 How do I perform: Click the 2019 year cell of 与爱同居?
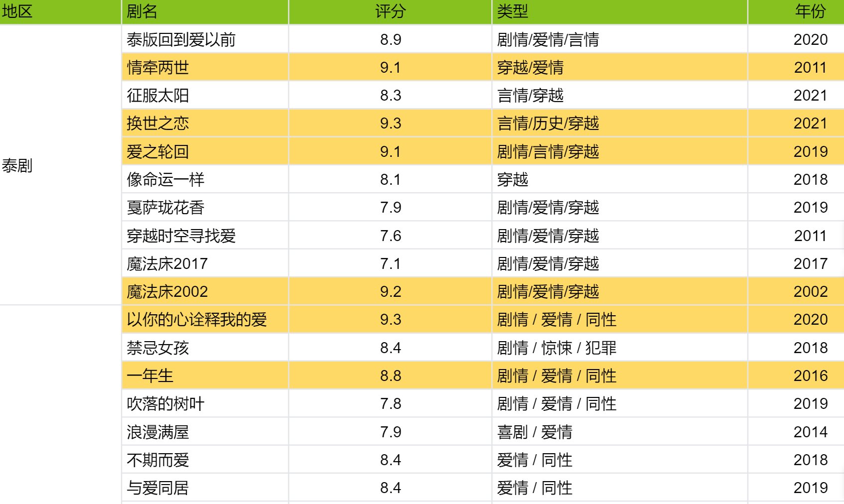[x=811, y=488]
